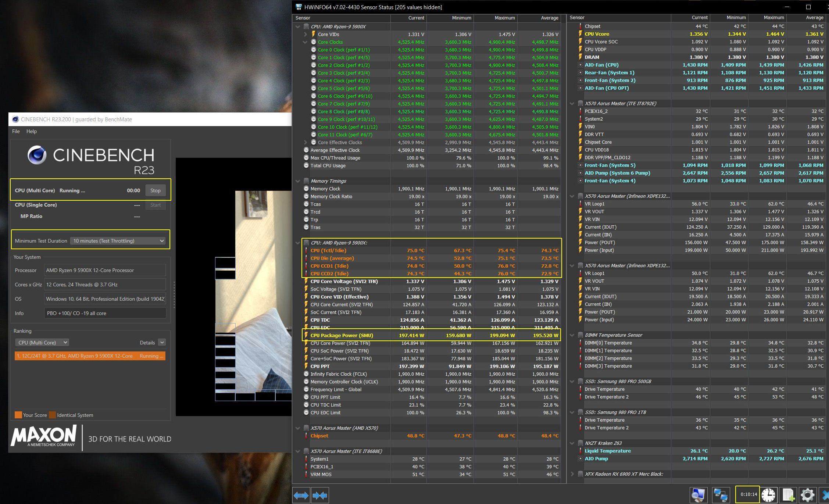Image resolution: width=829 pixels, height=504 pixels.
Task: Select the Total CPU Usage row
Action: coord(427,165)
